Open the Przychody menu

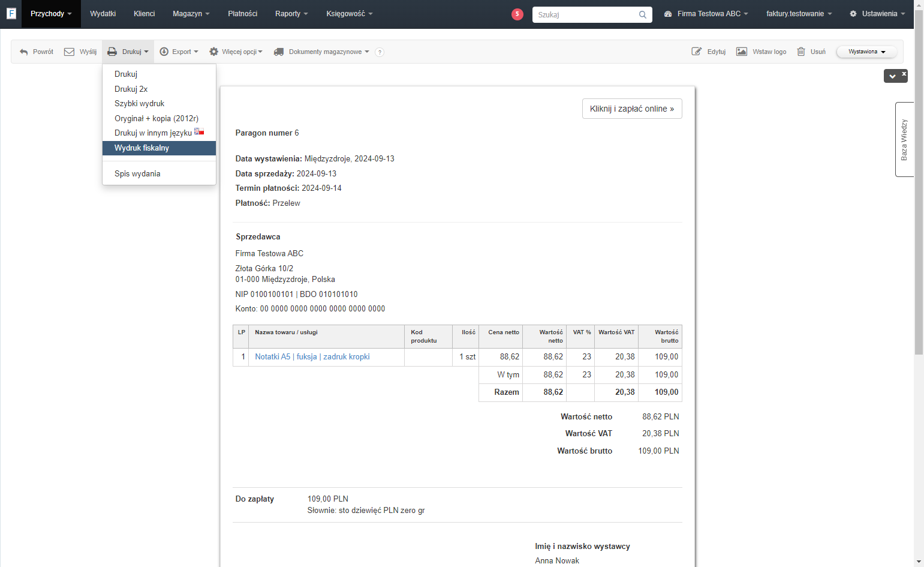(51, 14)
